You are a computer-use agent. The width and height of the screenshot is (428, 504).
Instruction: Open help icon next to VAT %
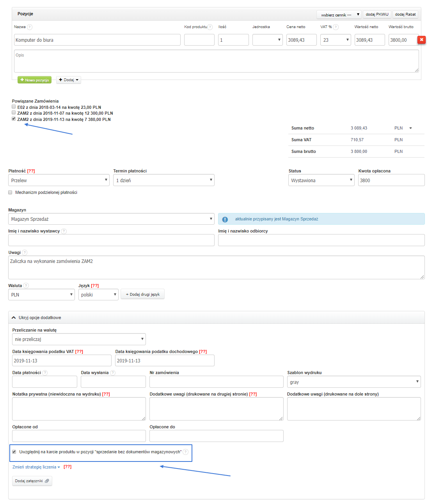pos(336,27)
